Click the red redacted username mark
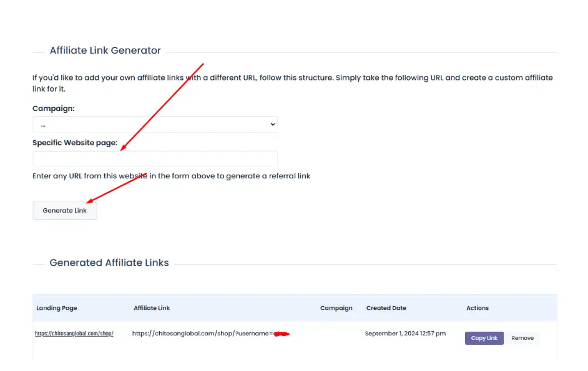The width and height of the screenshot is (588, 371). 282,334
